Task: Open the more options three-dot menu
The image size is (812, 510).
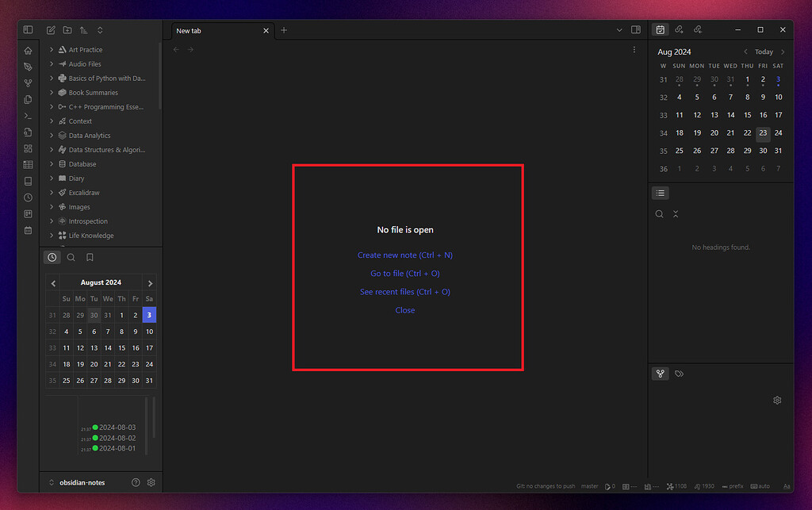Action: tap(634, 48)
